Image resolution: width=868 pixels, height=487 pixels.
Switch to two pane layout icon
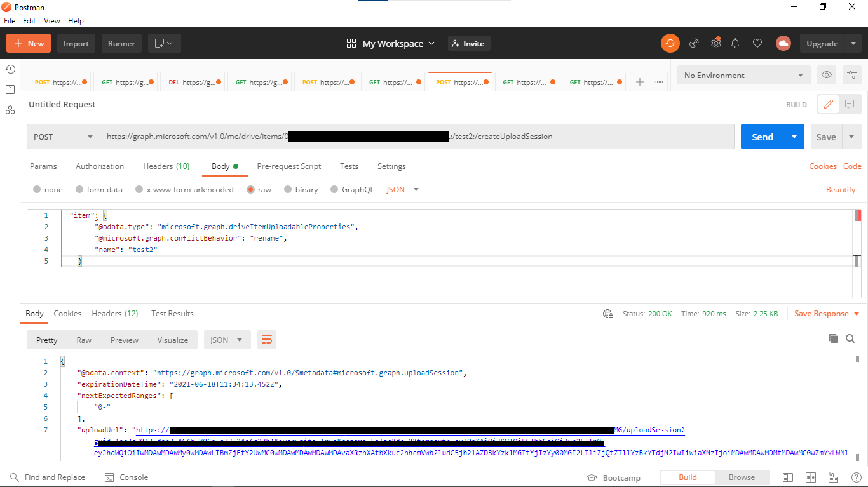click(810, 477)
